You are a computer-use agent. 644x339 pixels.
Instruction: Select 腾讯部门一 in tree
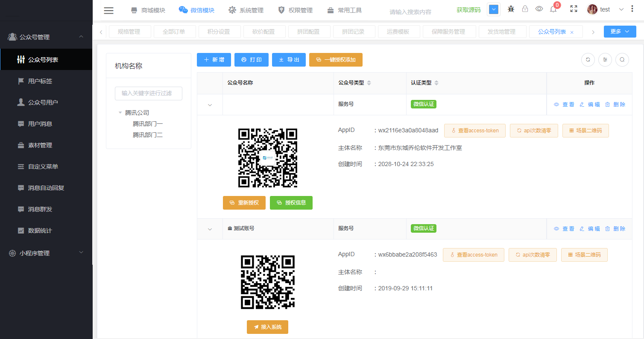148,124
